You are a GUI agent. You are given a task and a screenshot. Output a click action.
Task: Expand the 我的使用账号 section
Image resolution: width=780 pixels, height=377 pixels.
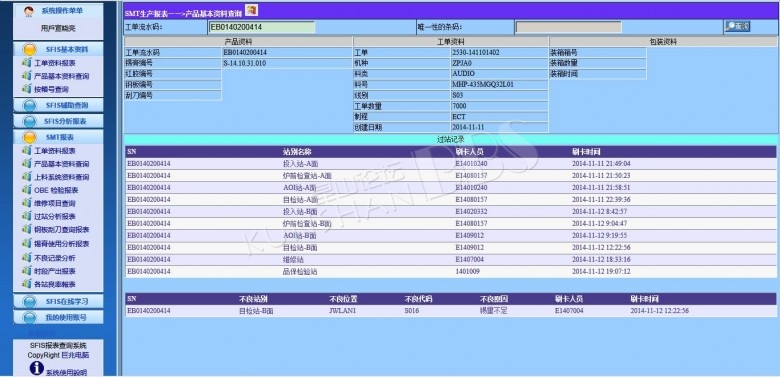click(58, 317)
